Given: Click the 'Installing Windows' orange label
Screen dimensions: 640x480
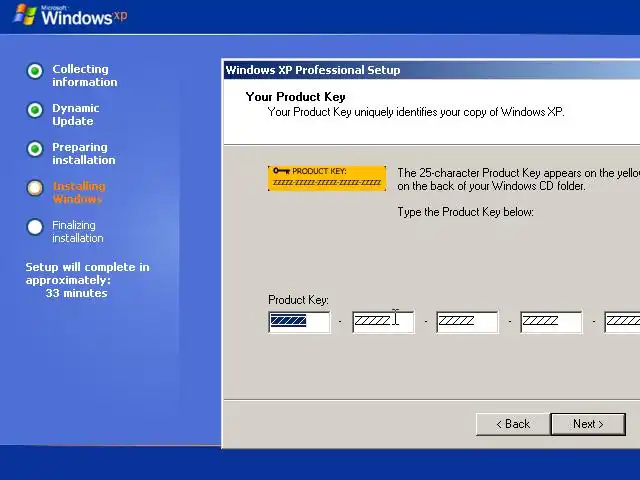Looking at the screenshot, I should 79,193.
